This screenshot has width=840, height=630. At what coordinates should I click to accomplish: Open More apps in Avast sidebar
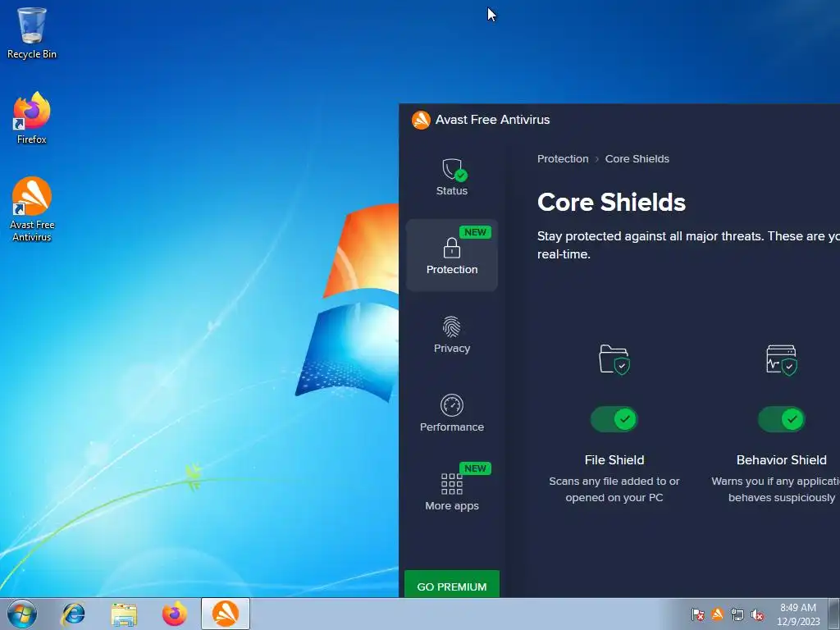pyautogui.click(x=452, y=491)
